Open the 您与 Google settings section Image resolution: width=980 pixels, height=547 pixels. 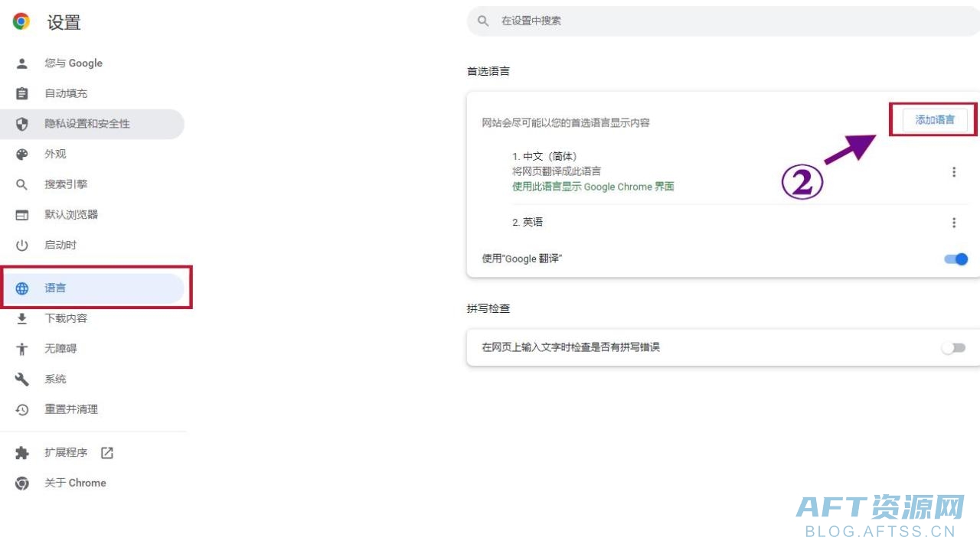[x=92, y=63]
